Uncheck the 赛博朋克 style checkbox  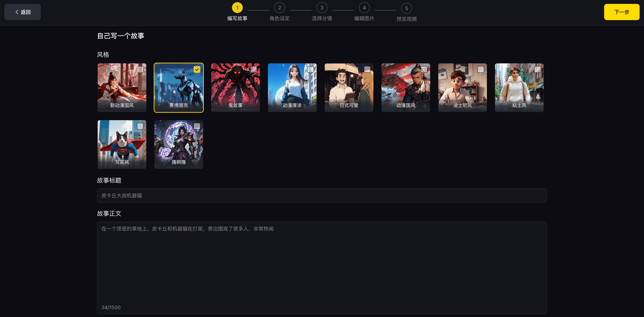point(197,69)
